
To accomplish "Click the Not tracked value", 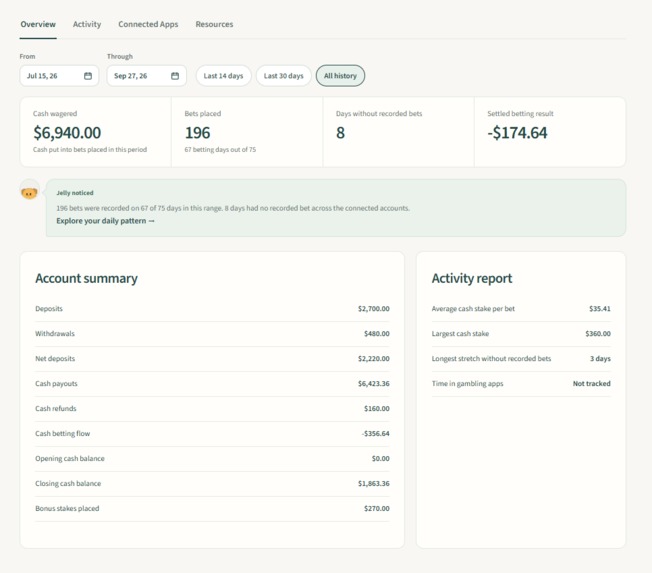I will [x=592, y=383].
